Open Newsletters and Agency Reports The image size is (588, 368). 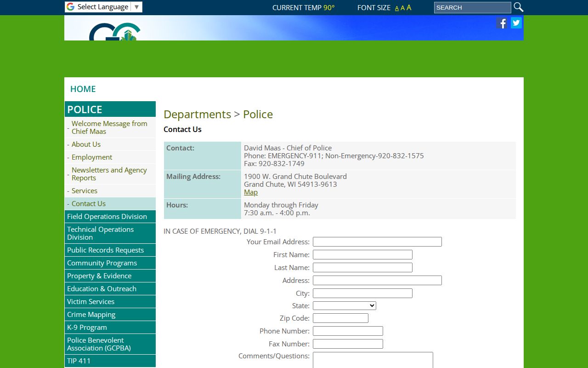click(x=110, y=174)
